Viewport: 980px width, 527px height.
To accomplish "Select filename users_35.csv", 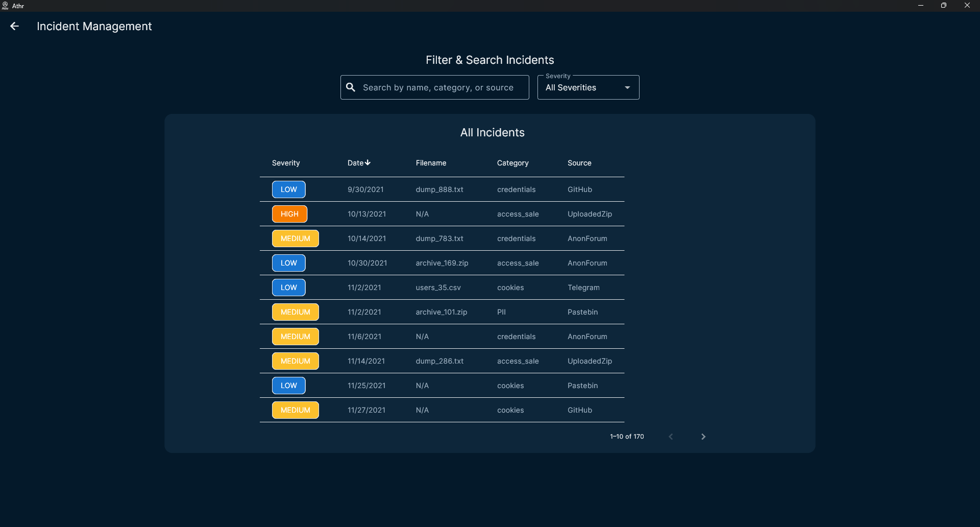I will point(438,288).
